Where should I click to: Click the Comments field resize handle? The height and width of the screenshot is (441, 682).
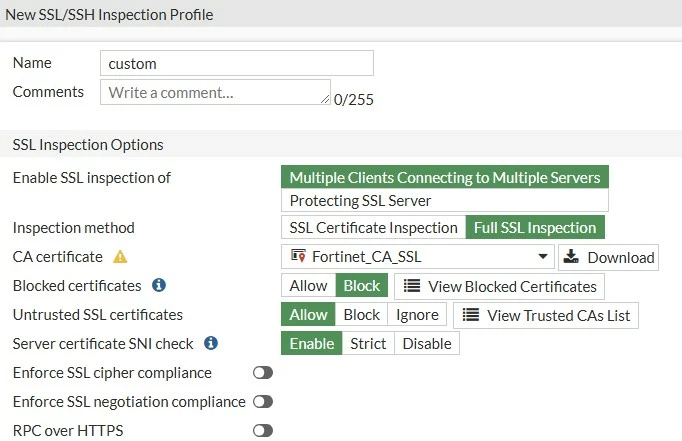[325, 99]
